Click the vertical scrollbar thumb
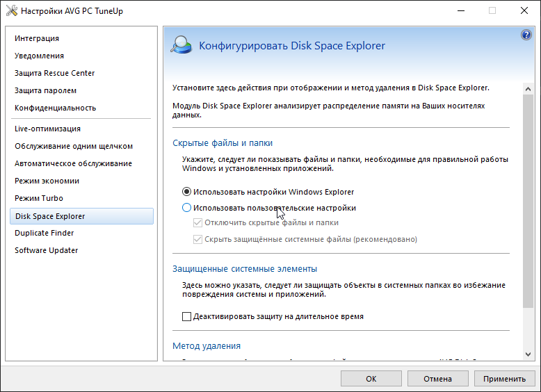This screenshot has width=541, height=392. click(x=528, y=201)
